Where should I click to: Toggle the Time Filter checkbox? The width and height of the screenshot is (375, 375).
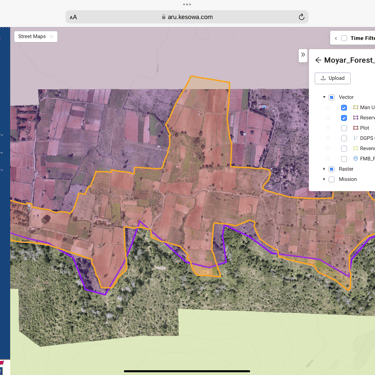point(344,38)
